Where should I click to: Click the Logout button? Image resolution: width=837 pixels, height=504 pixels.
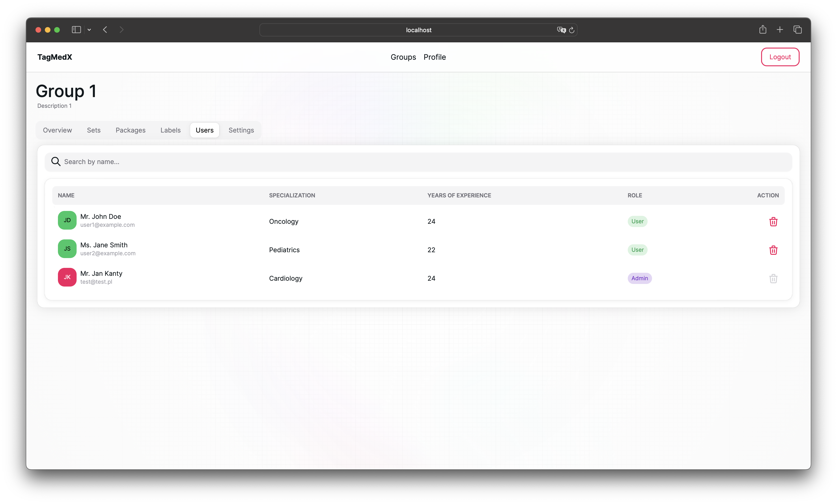point(780,57)
